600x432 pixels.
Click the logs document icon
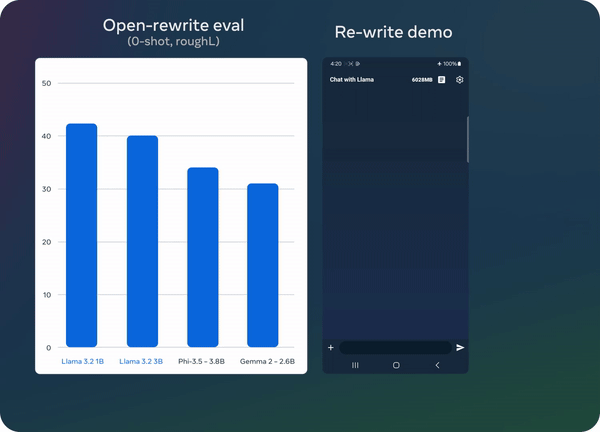[441, 79]
